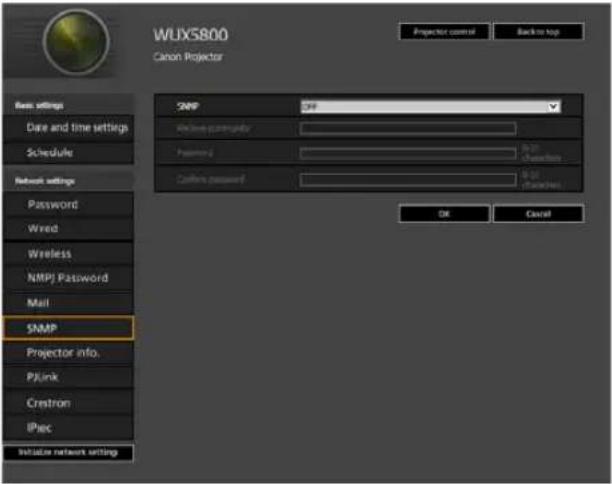612x484 pixels.
Task: Click the Back to top button
Action: 539,32
